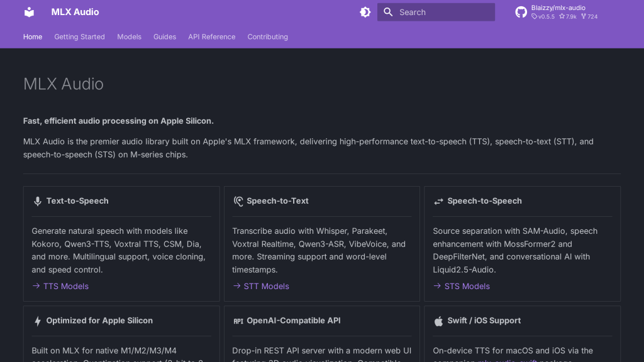Click the 724 forks count
Screen dimensions: 644x362
(x=589, y=17)
